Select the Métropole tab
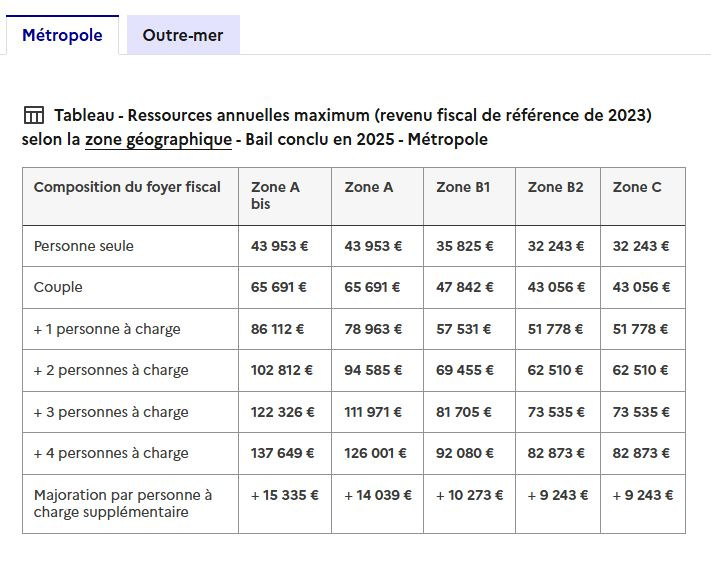The image size is (711, 570). coord(62,35)
